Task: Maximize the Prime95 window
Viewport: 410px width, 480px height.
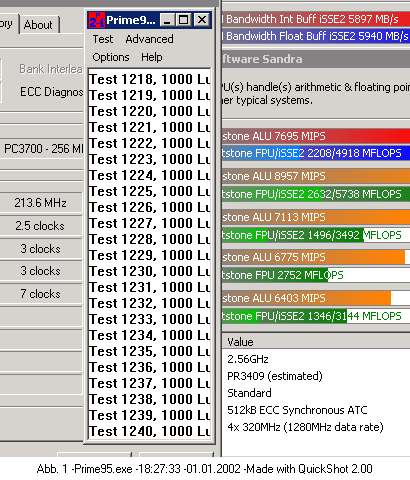Action: click(183, 20)
